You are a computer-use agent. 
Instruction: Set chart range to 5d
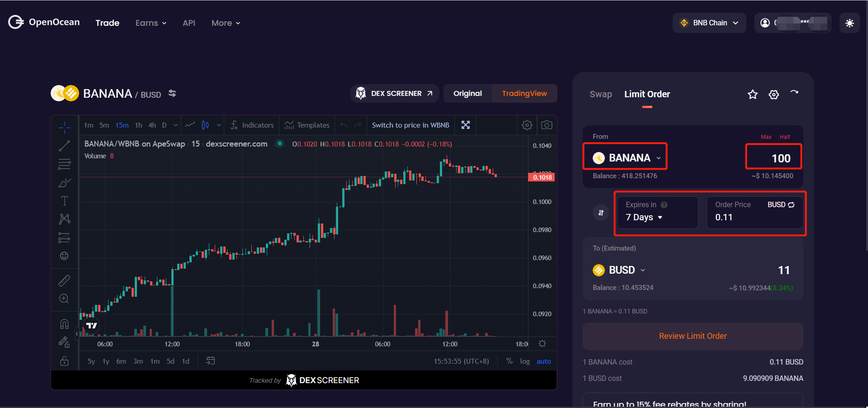(170, 361)
